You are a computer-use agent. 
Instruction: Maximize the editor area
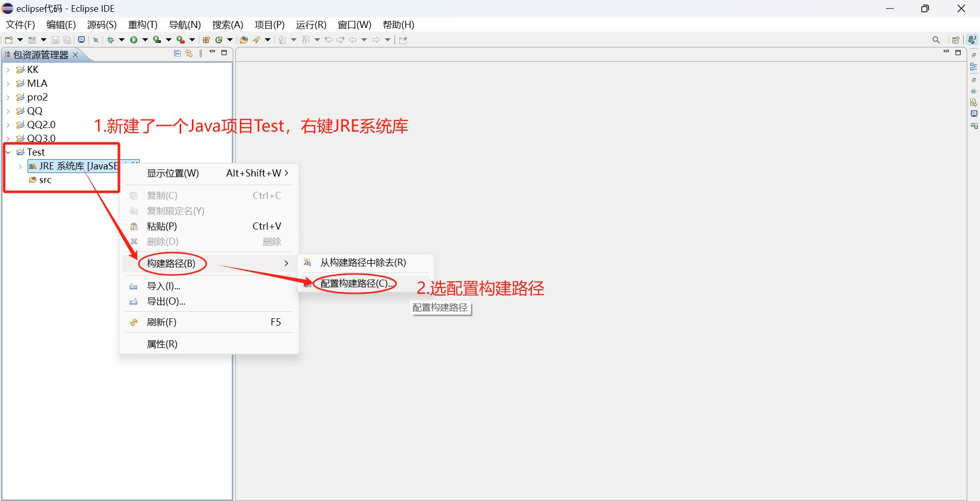pos(958,52)
